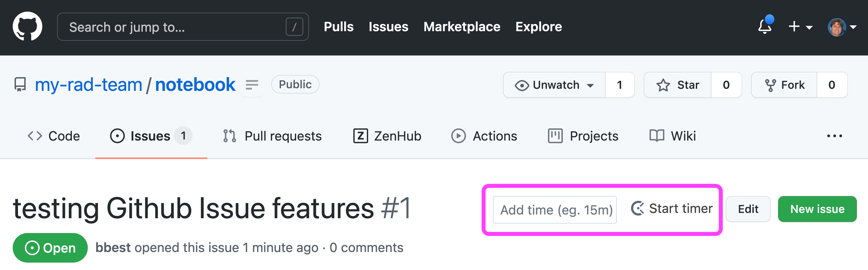868x270 pixels.
Task: Click the ZenHub Z icon
Action: click(360, 136)
